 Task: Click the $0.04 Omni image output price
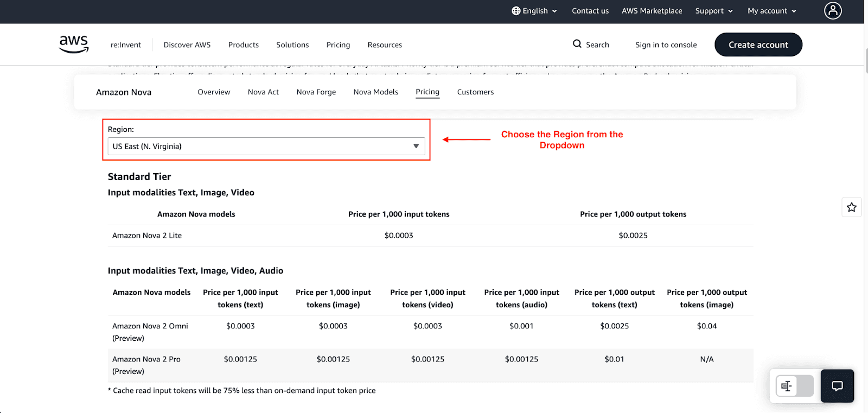coord(707,326)
